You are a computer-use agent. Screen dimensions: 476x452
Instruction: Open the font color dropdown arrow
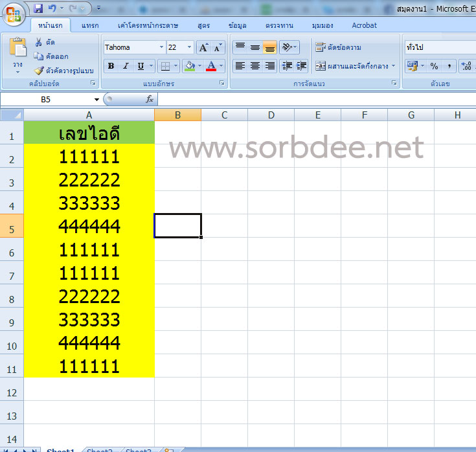pos(221,66)
